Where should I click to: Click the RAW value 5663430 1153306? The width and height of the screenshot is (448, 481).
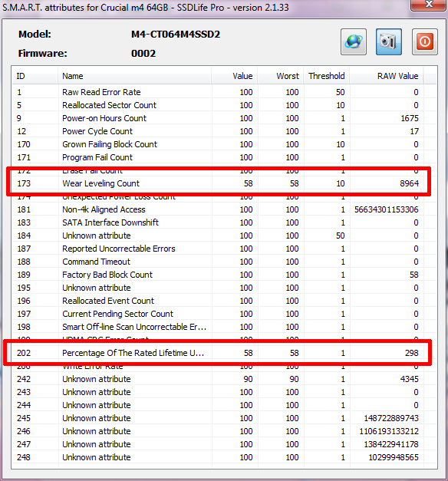[387, 209]
